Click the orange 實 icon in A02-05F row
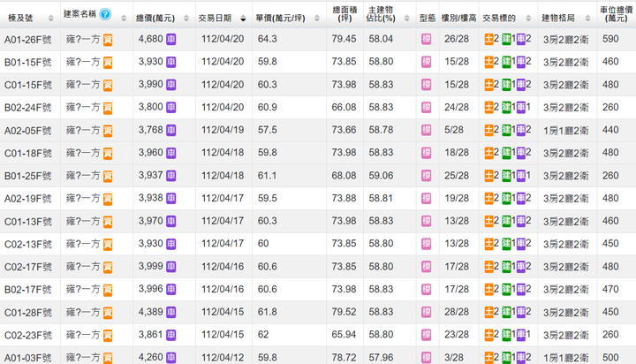Viewport: 636px width, 364px height. tap(108, 131)
